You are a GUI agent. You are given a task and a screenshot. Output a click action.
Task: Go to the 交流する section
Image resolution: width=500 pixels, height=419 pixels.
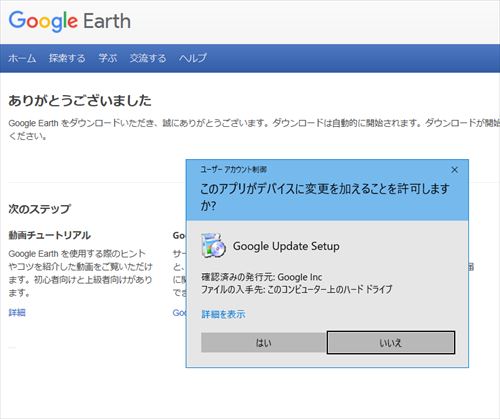pyautogui.click(x=148, y=58)
